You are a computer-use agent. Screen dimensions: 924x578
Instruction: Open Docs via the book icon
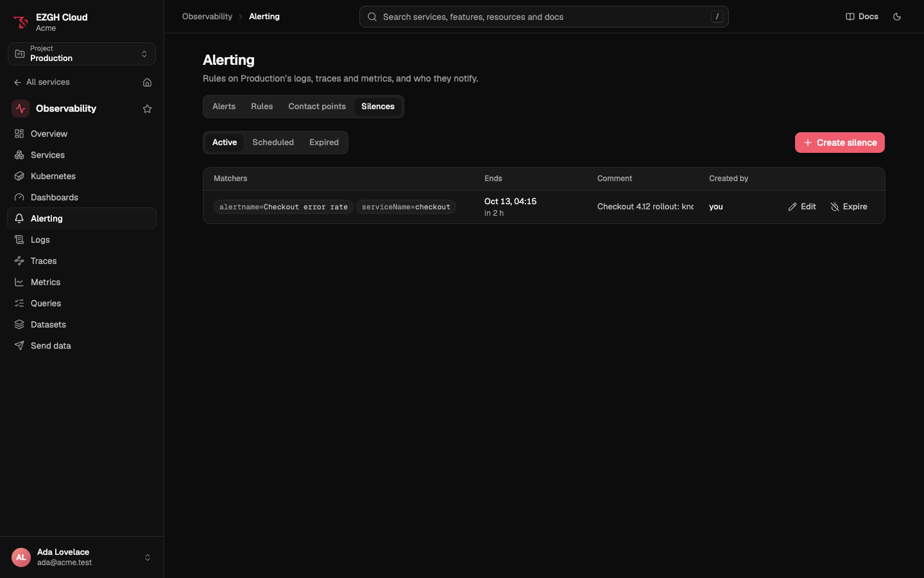click(850, 17)
